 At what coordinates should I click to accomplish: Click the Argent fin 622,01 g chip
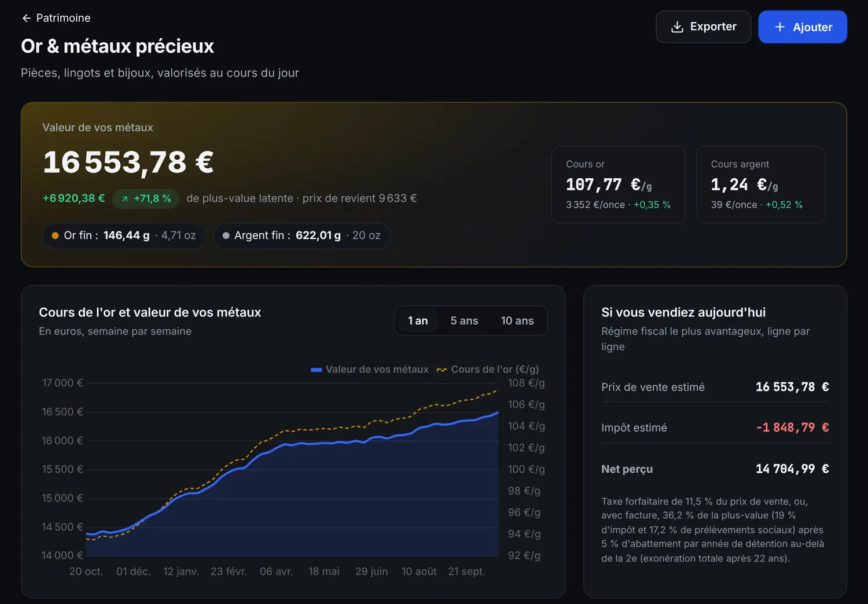coord(301,235)
